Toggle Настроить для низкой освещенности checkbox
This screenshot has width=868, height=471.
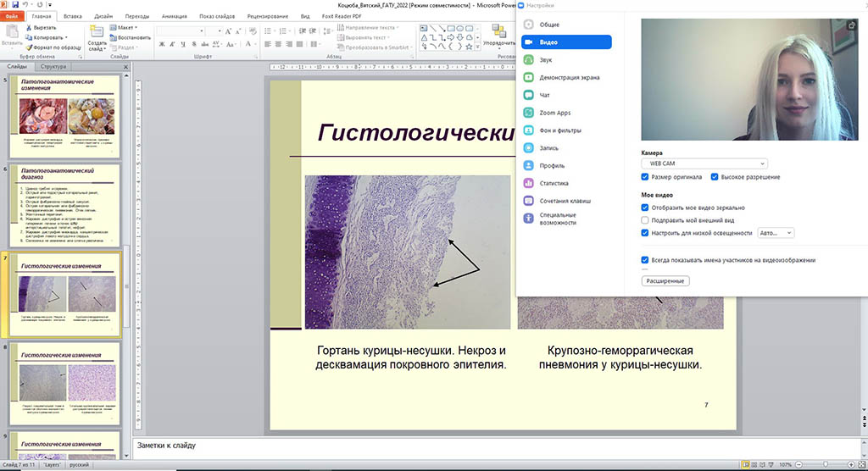coord(645,233)
